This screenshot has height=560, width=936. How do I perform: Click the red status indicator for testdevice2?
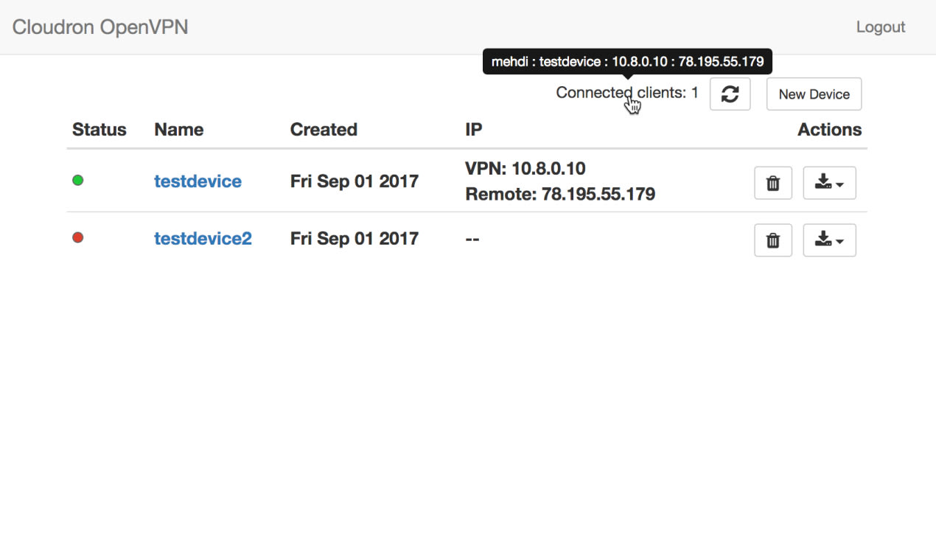point(77,237)
